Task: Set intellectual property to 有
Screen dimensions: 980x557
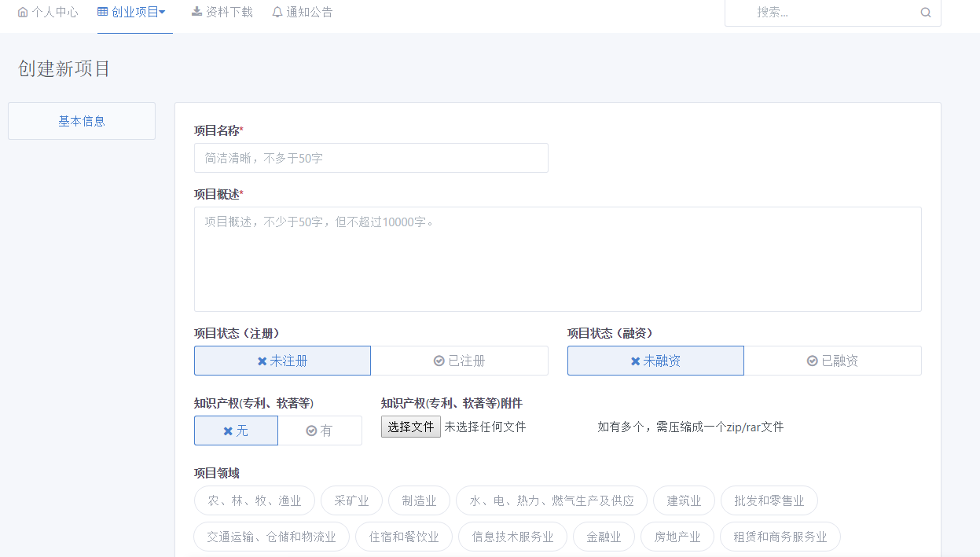Action: tap(320, 431)
